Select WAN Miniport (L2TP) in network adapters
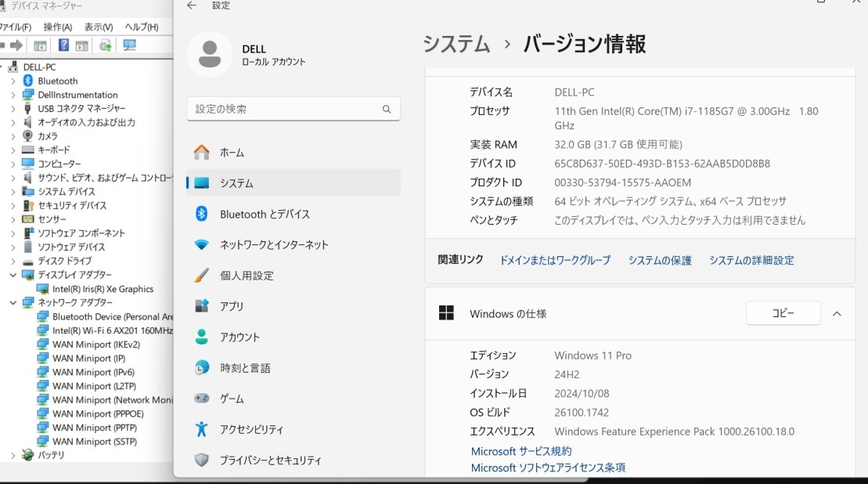 (x=94, y=386)
